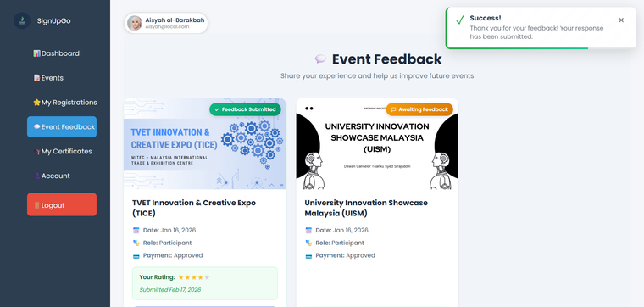
Task: Dismiss the Success notification with X
Action: point(621,20)
